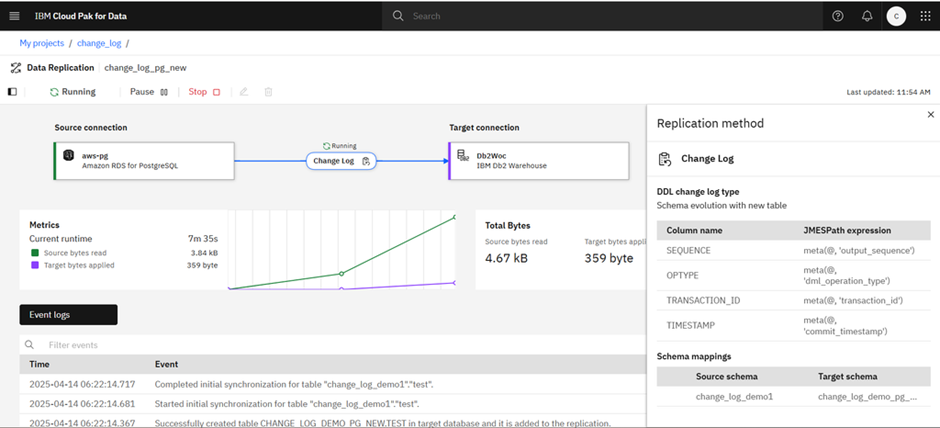
Task: Click the filter events search icon
Action: (x=29, y=345)
